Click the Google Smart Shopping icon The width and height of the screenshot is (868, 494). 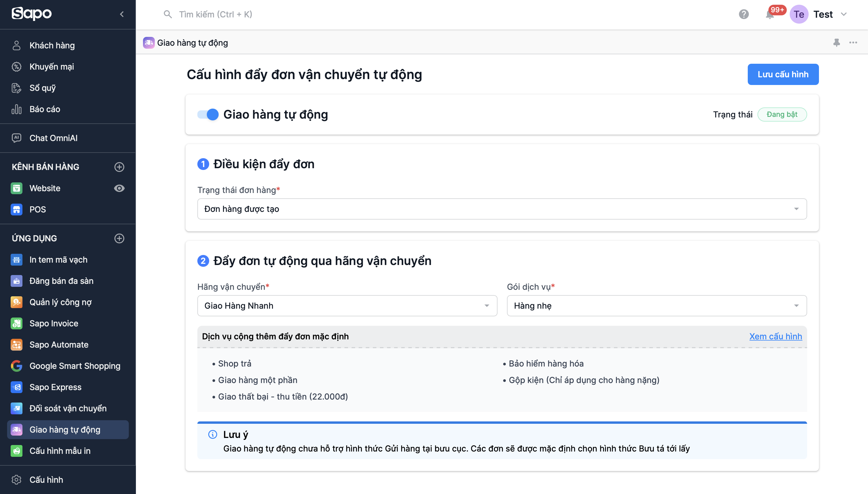click(16, 366)
